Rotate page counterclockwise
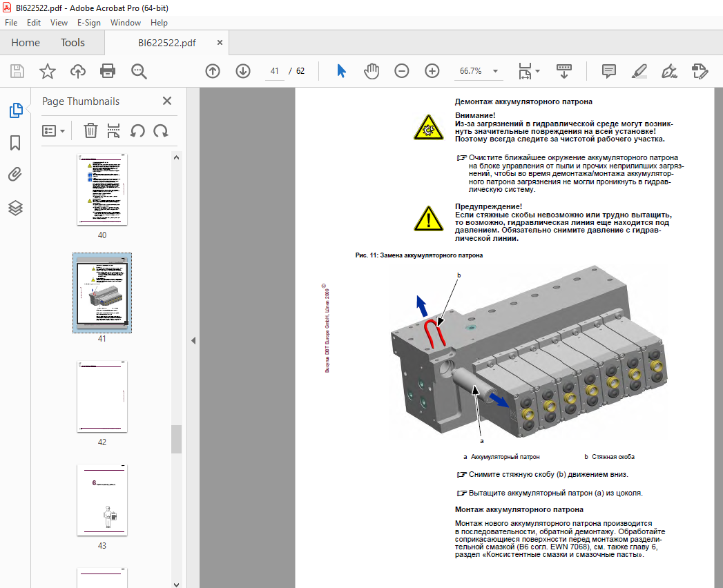 (137, 131)
